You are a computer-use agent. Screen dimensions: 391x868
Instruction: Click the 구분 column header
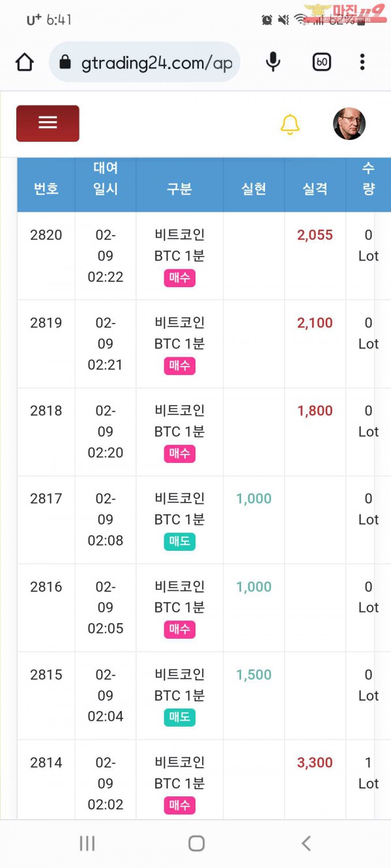click(x=179, y=189)
